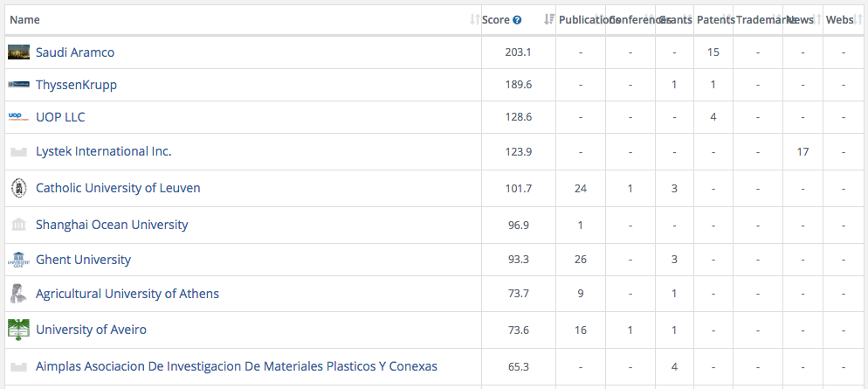Screen dimensions: 868x389
Task: Open Catholic University of Leuven link
Action: (x=118, y=188)
